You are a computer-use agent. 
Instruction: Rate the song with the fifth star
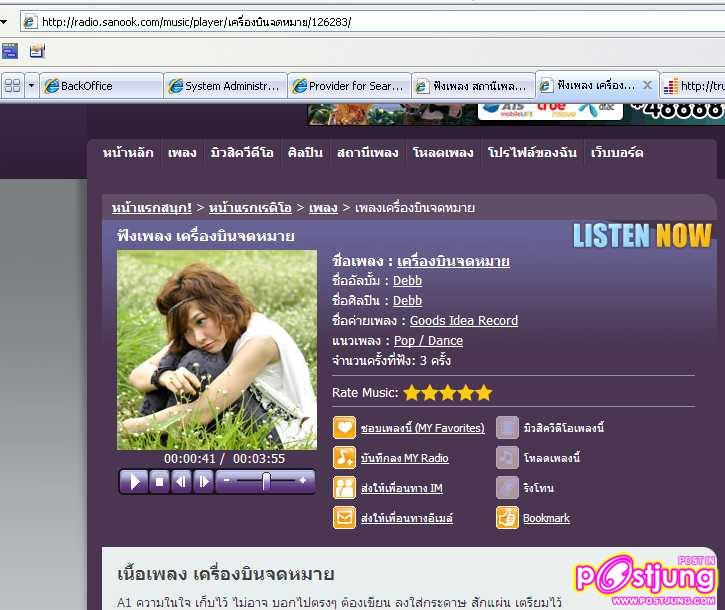[x=484, y=393]
